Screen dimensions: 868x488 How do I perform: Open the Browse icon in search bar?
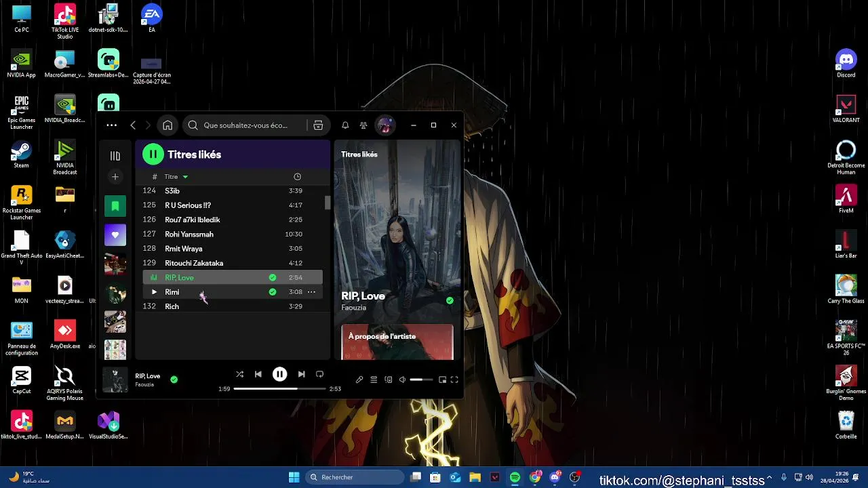318,125
